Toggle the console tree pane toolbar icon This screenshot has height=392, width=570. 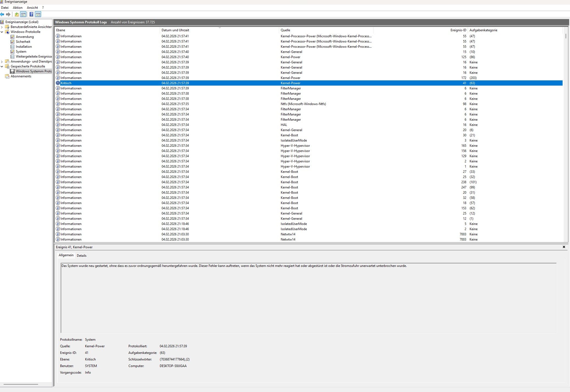[x=23, y=14]
